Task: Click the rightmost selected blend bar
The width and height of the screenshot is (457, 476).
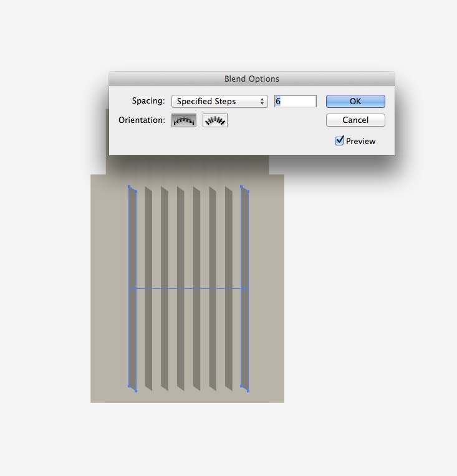Action: (245, 288)
